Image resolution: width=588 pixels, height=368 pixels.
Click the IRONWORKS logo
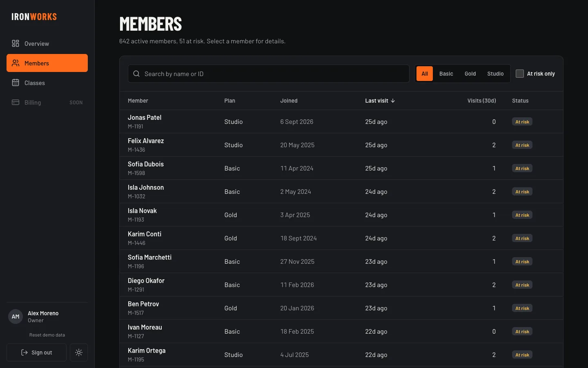[34, 17]
